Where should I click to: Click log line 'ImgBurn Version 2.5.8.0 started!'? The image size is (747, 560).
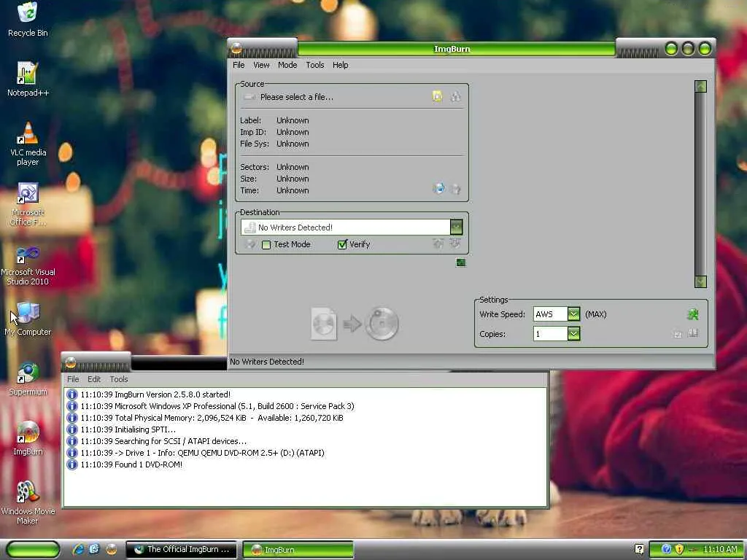click(x=155, y=394)
